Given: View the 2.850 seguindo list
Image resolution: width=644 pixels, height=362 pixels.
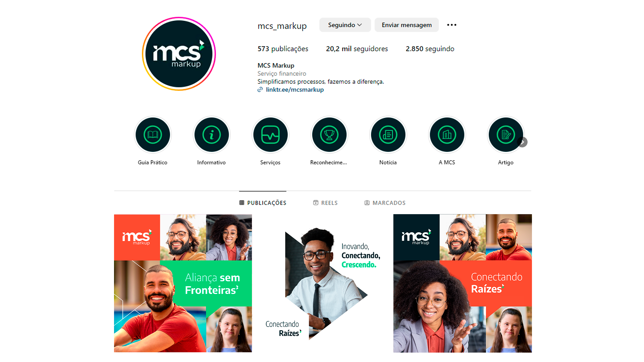Looking at the screenshot, I should coord(430,49).
